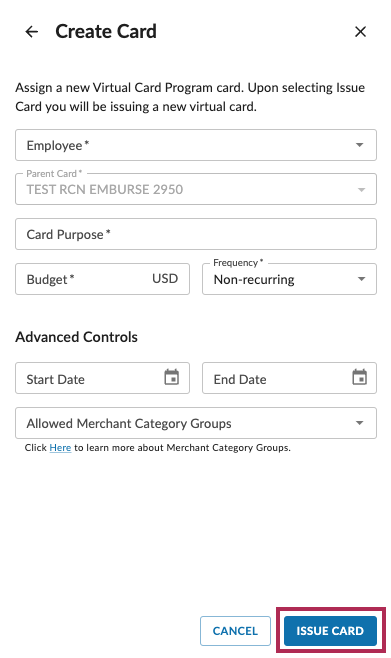The height and width of the screenshot is (658, 391).
Task: Go back using the left arrow icon
Action: pyautogui.click(x=32, y=32)
